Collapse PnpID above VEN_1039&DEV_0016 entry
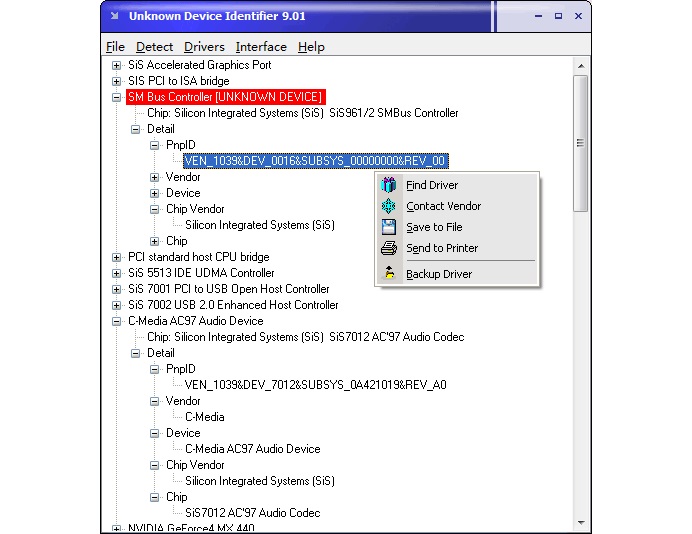 tap(154, 145)
